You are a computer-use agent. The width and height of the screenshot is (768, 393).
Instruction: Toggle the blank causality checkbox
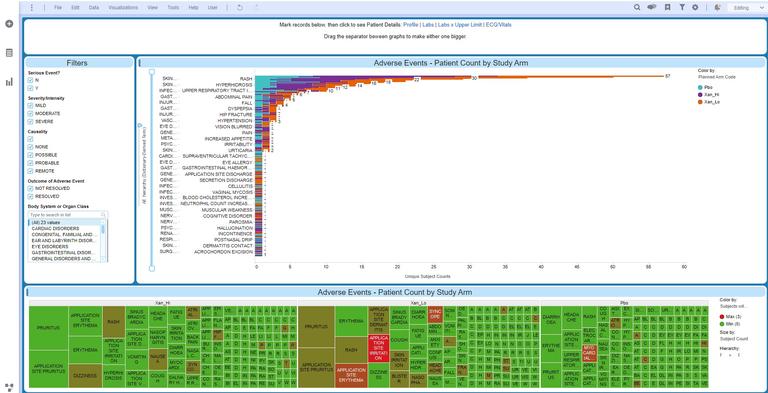tap(30, 139)
